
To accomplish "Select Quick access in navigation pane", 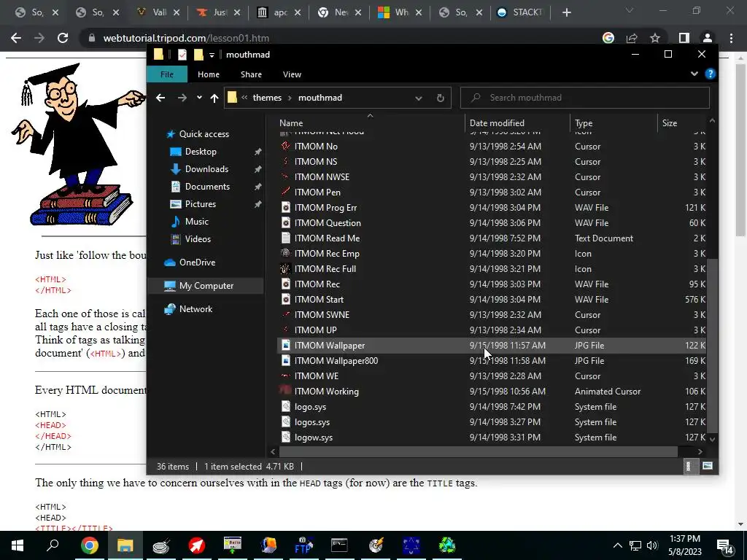I will pos(204,134).
